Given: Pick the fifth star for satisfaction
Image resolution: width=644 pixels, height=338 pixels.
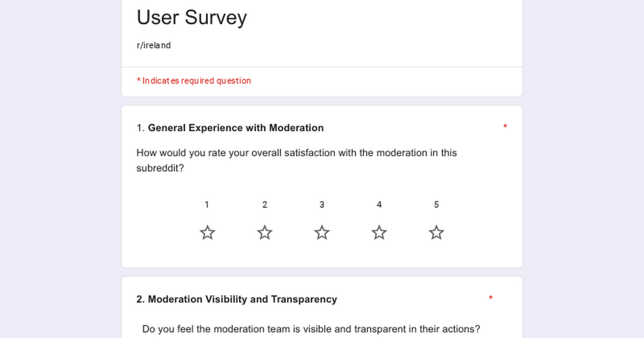Looking at the screenshot, I should (436, 232).
